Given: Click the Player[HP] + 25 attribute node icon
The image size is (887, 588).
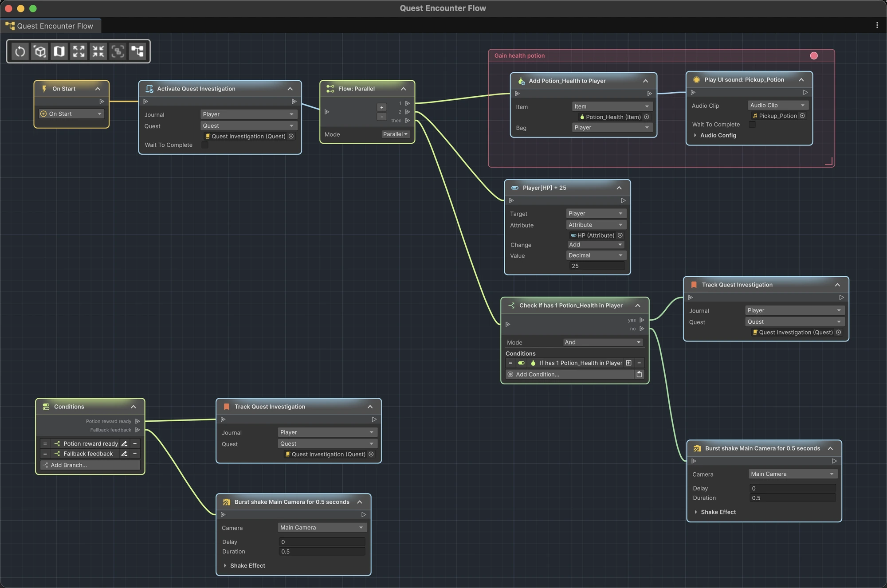Looking at the screenshot, I should pyautogui.click(x=515, y=188).
